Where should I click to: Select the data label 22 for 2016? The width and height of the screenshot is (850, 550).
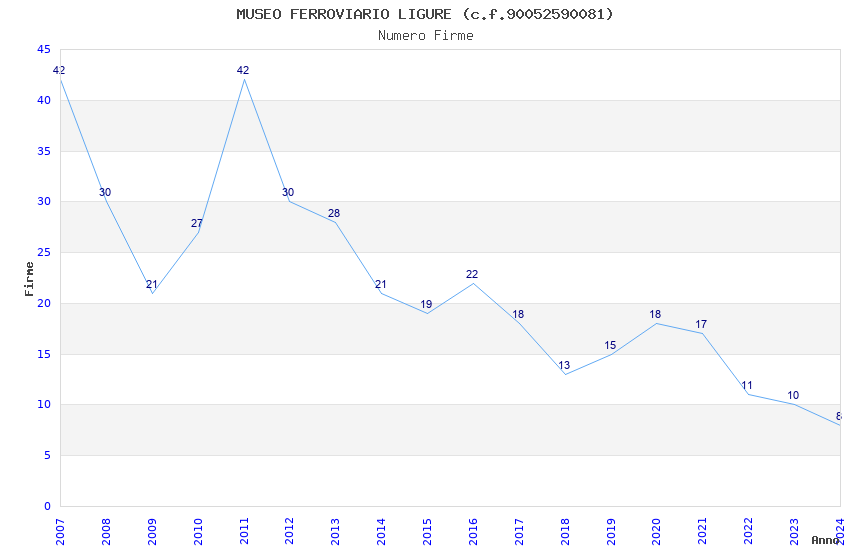click(x=472, y=275)
